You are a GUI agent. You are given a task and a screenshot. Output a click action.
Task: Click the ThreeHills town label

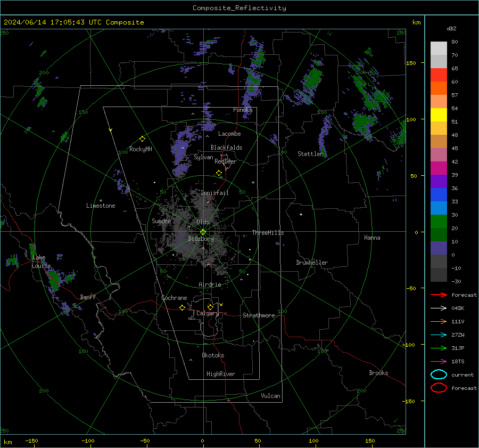point(268,233)
